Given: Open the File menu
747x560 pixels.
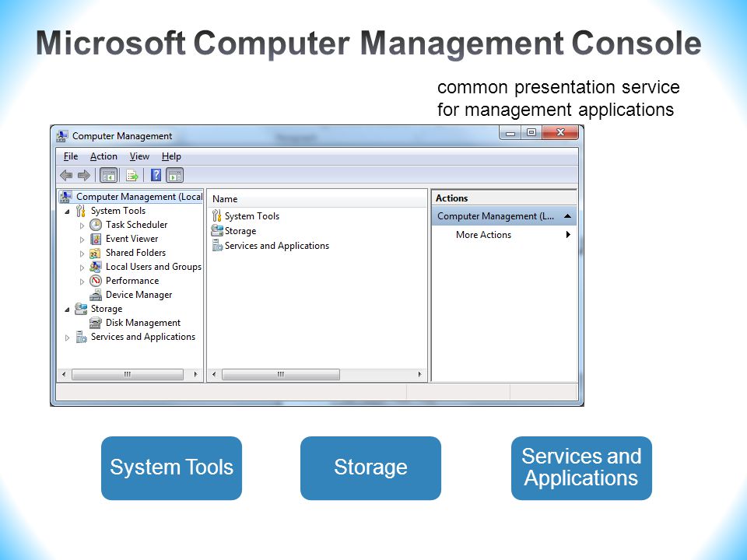Looking at the screenshot, I should coord(71,156).
